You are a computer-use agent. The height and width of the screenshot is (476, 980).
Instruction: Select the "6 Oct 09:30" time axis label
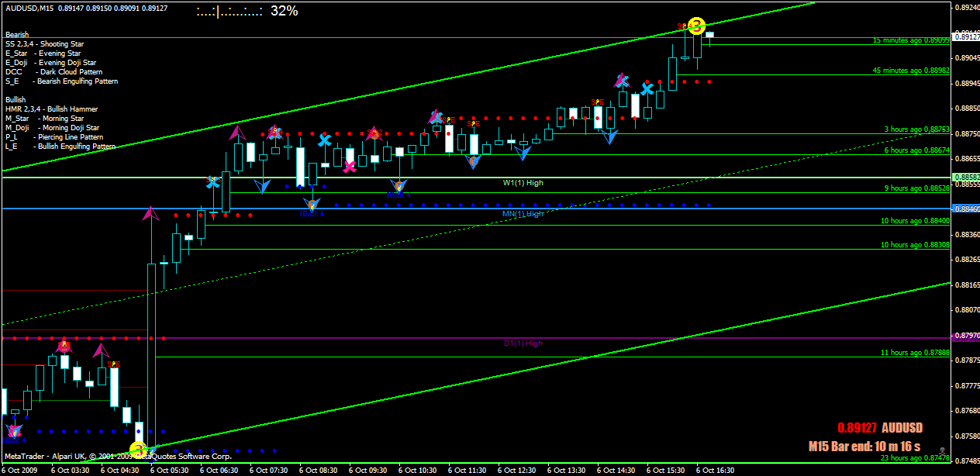point(368,470)
